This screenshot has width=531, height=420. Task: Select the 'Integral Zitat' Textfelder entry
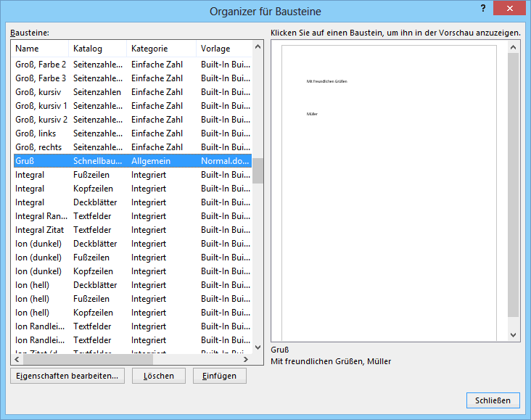coord(41,230)
